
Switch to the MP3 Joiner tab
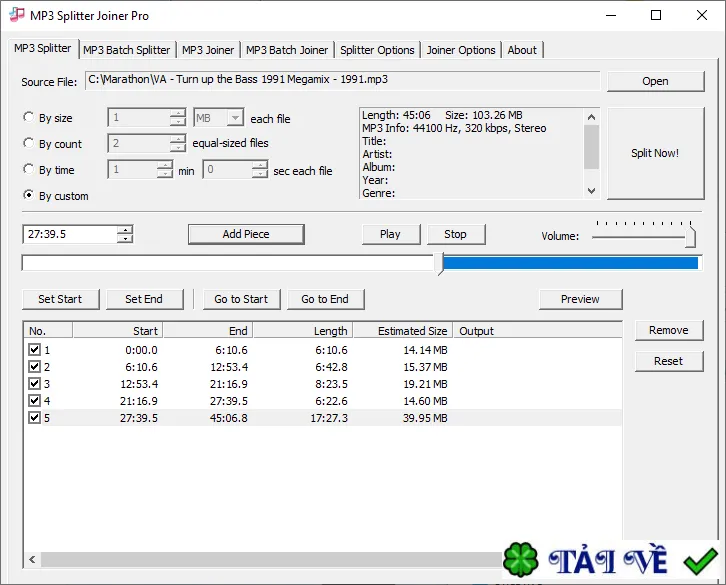pyautogui.click(x=208, y=50)
